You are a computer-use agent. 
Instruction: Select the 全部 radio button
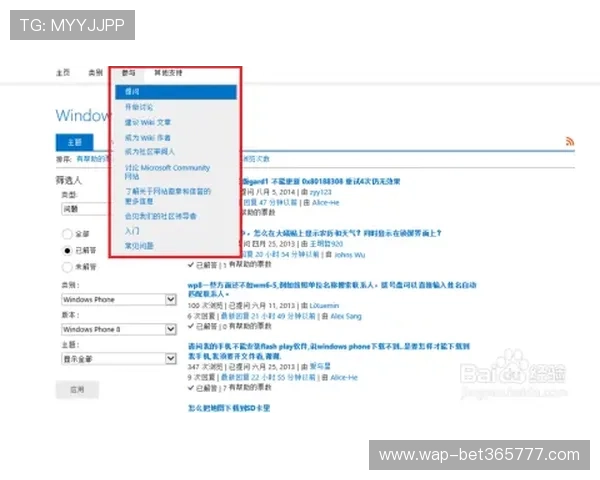pos(67,234)
